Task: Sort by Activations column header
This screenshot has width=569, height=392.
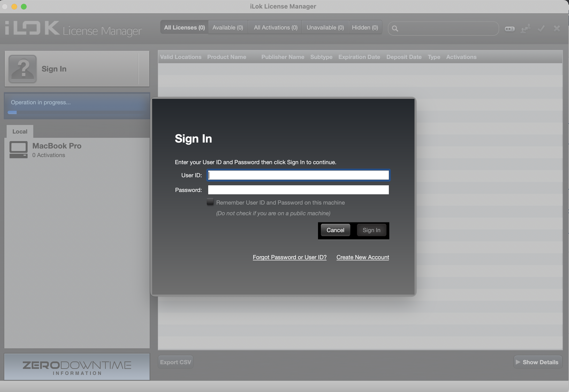Action: [x=461, y=57]
